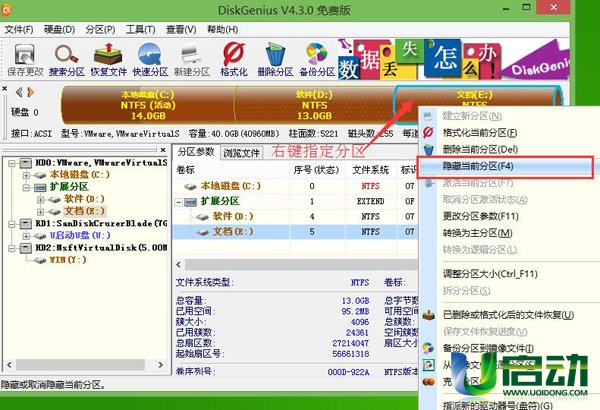600x410 pixels.
Task: Choose 更改分区参数(F11) from context menu
Action: 481,216
